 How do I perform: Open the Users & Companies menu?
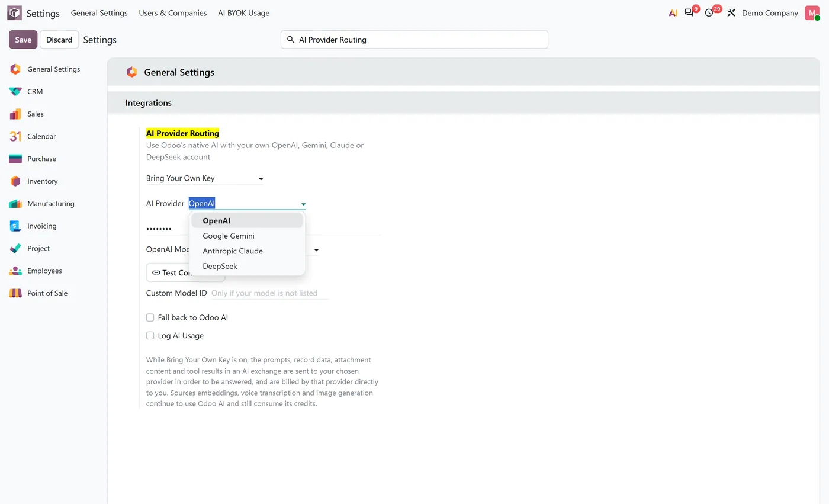[173, 13]
